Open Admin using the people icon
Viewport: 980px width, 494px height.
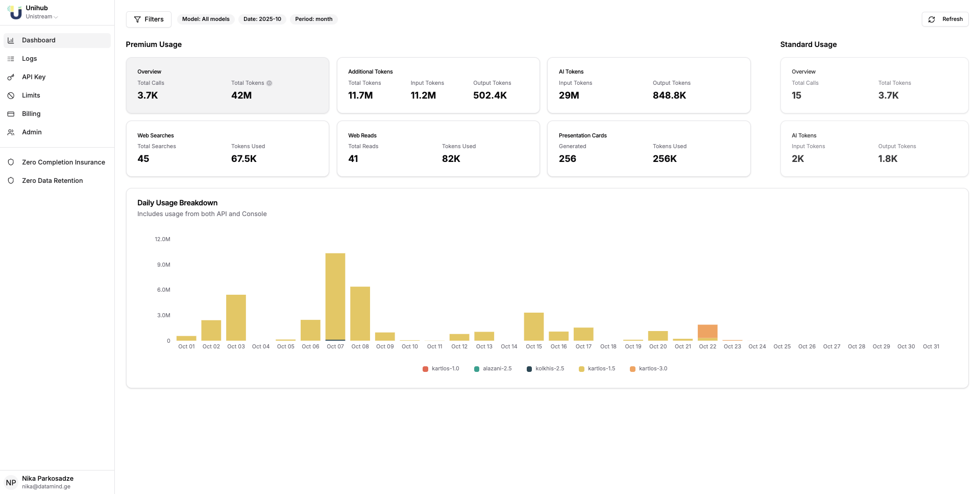[x=11, y=132]
